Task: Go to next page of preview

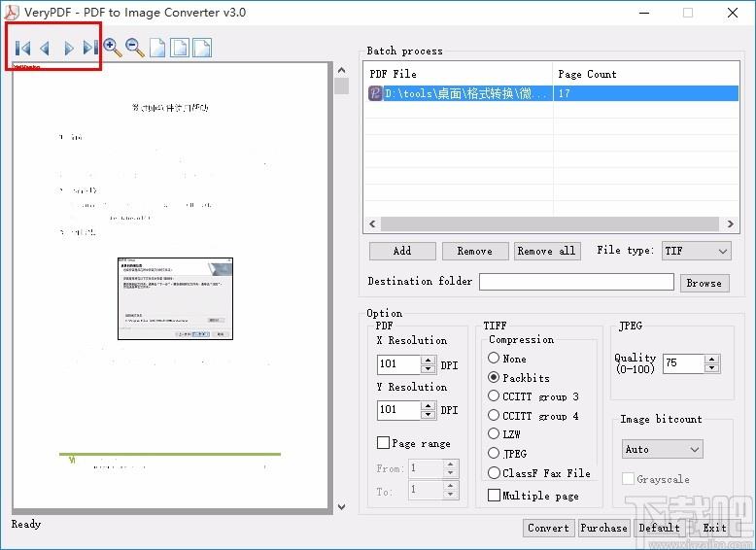Action: tap(68, 49)
